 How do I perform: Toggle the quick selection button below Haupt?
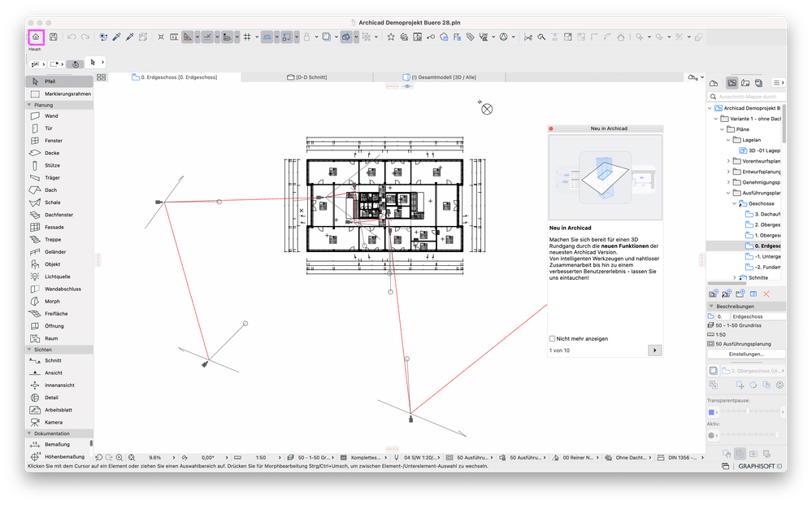point(76,64)
